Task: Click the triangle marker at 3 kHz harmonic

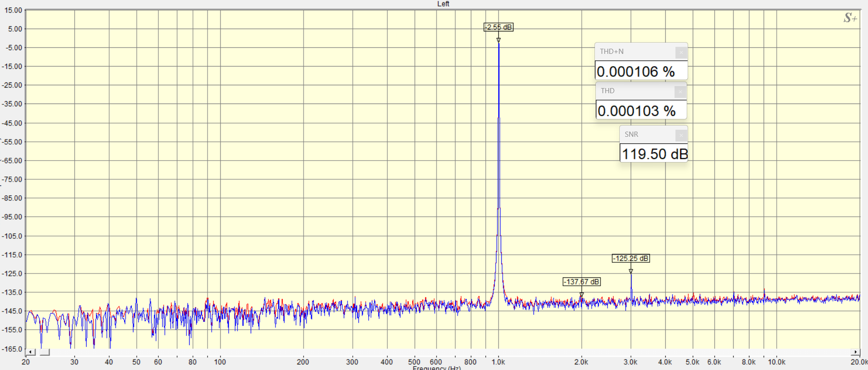Action: click(x=631, y=271)
